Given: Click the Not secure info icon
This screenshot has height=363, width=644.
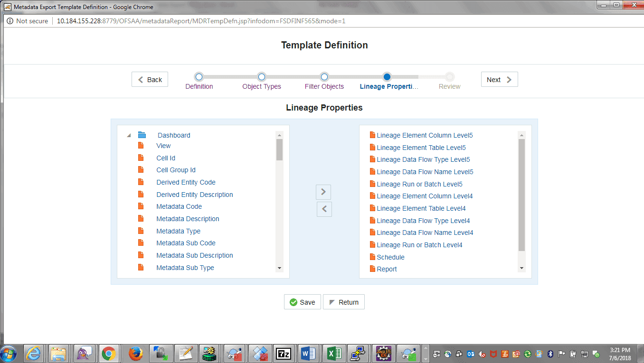Looking at the screenshot, I should click(x=10, y=21).
